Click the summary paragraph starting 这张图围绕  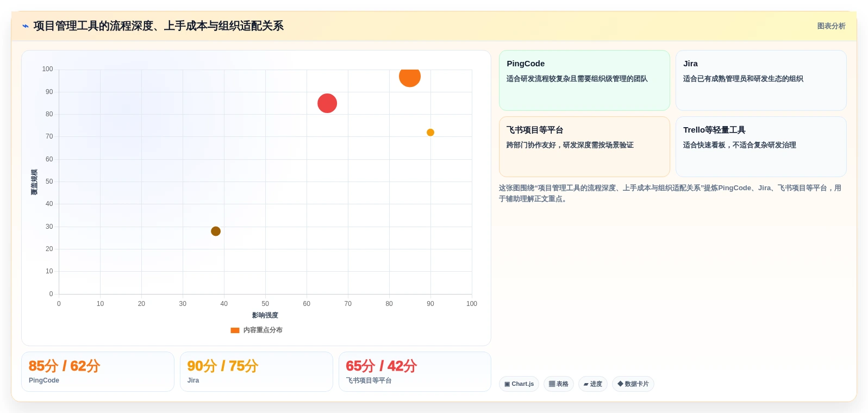670,193
